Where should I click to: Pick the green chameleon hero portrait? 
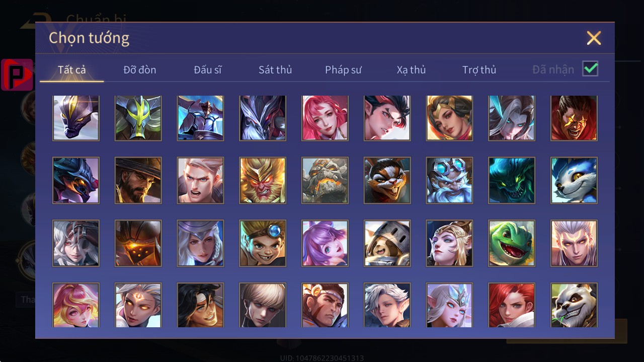(x=512, y=243)
